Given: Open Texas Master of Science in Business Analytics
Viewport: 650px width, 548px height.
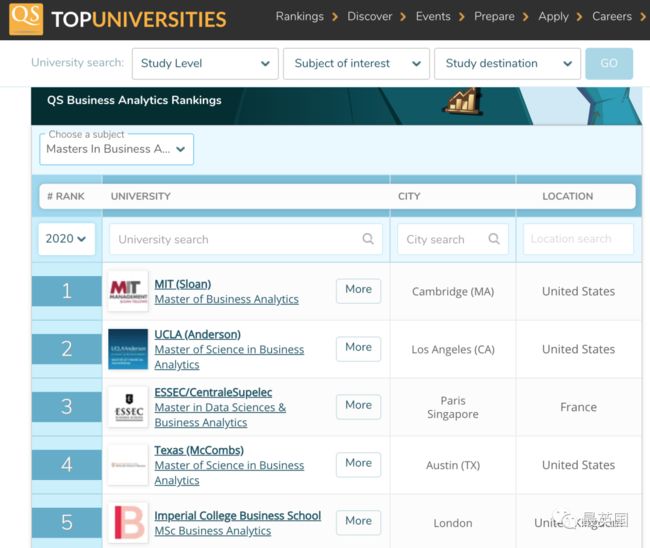Looking at the screenshot, I should (x=229, y=473).
